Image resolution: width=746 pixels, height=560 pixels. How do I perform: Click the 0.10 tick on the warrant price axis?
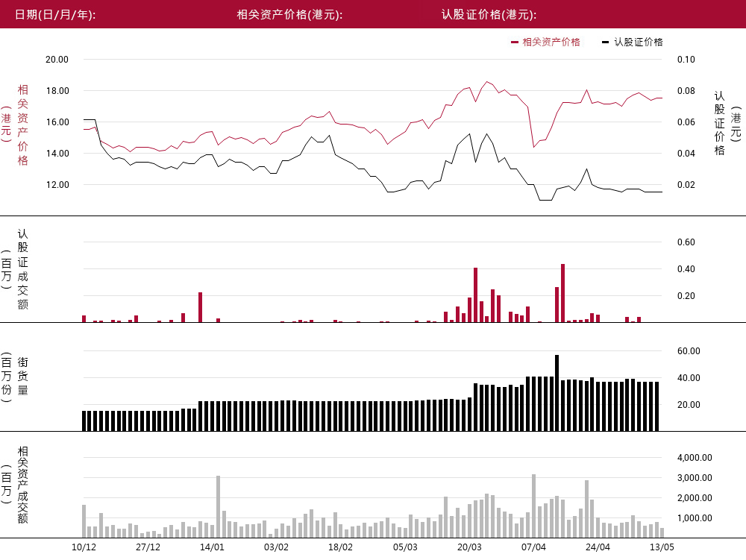pyautogui.click(x=686, y=60)
